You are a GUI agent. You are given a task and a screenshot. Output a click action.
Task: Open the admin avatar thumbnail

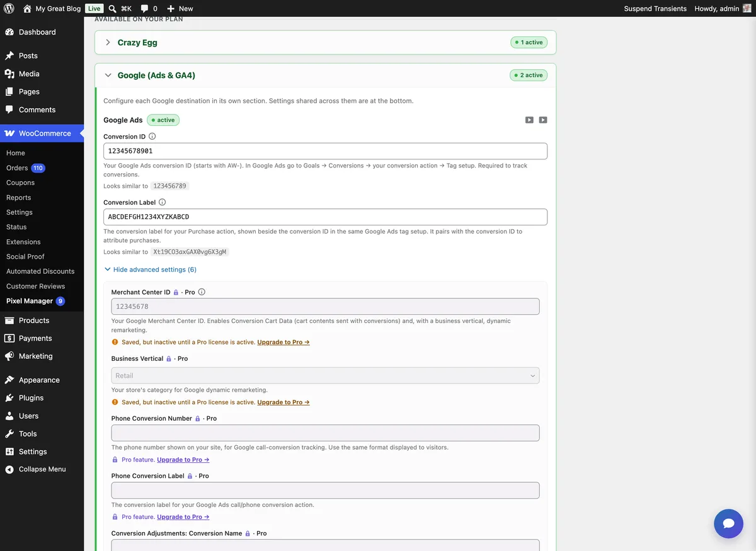(x=747, y=8)
